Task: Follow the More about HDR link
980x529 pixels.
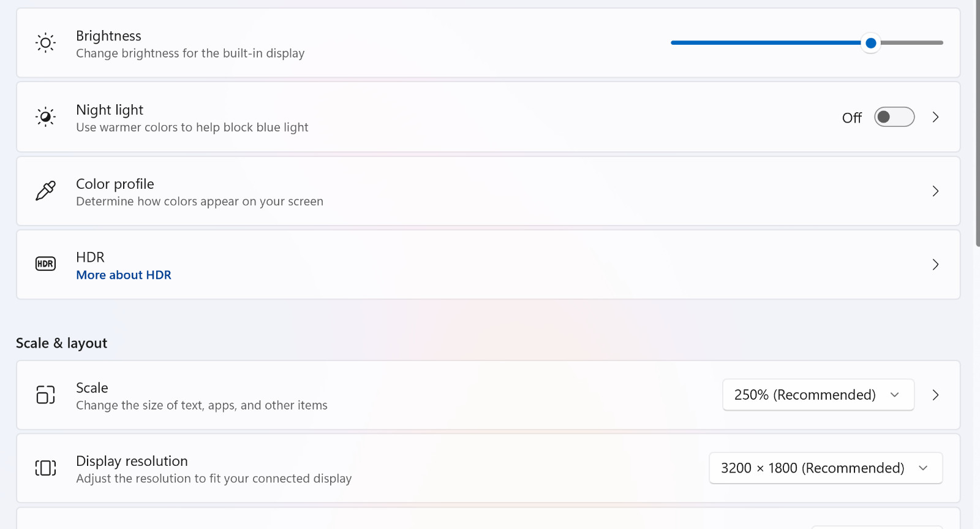Action: tap(124, 275)
